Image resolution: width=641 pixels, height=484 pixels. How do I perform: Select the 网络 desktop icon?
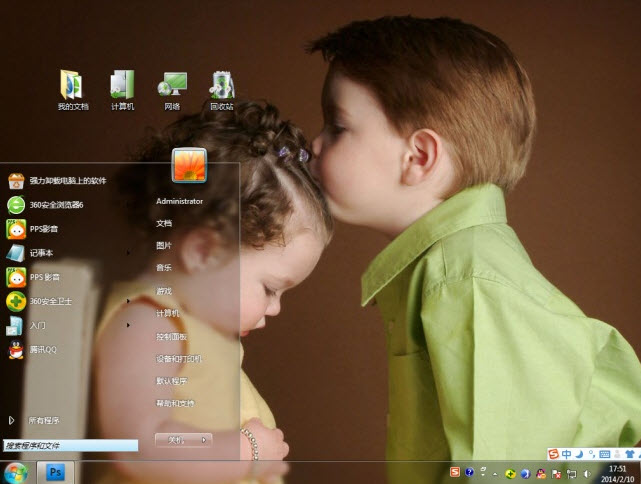(x=172, y=90)
